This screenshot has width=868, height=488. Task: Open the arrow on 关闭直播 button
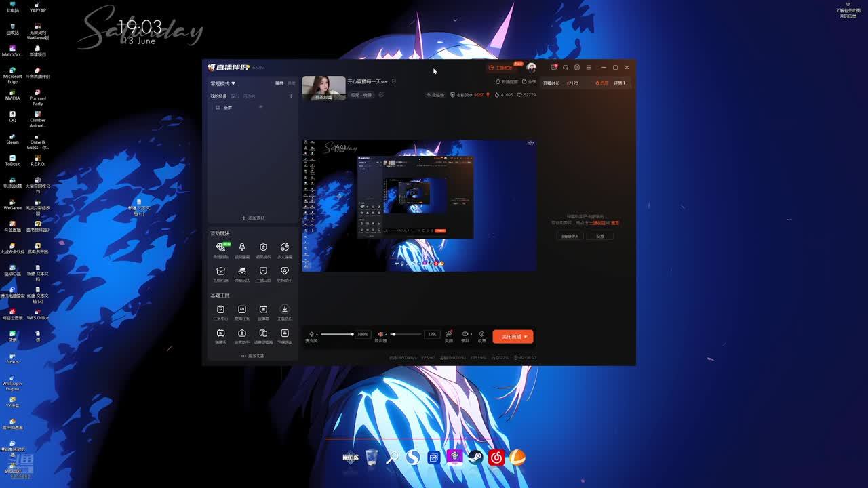(526, 337)
